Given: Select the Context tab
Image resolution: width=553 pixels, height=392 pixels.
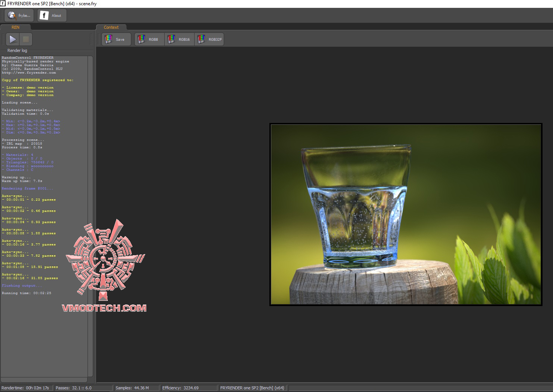Looking at the screenshot, I should 111,27.
